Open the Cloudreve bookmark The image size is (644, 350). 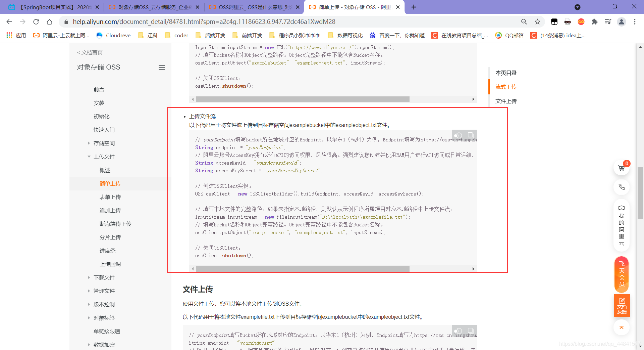point(113,35)
